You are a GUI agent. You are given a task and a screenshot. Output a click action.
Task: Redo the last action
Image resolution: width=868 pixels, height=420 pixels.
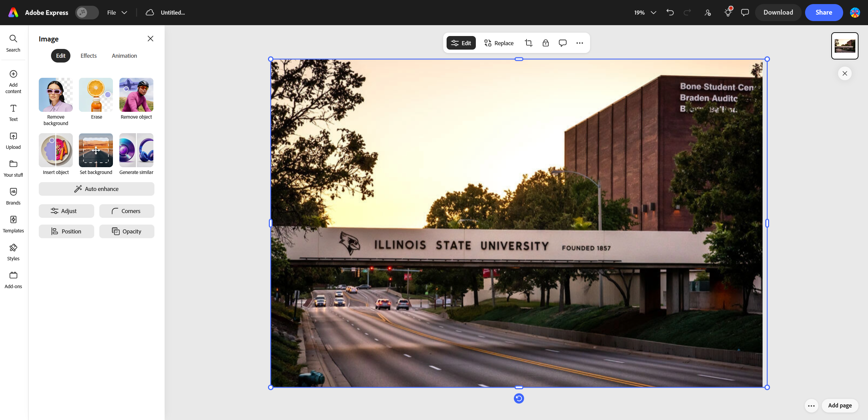click(687, 13)
